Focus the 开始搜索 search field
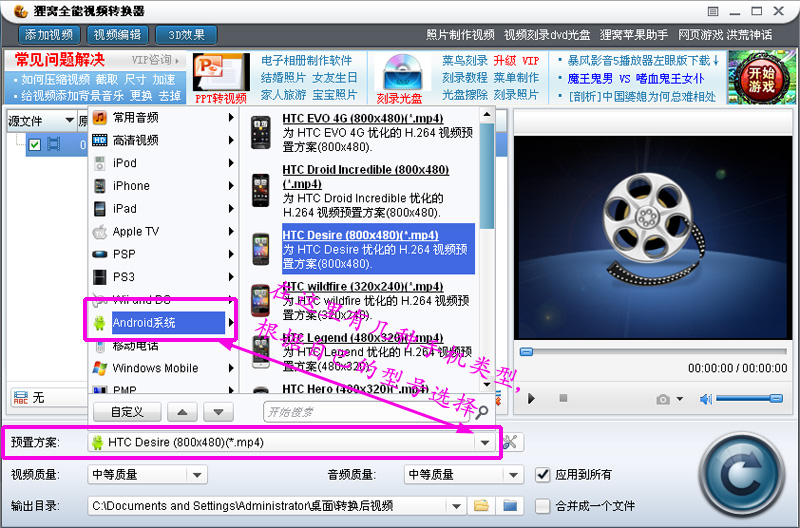Image resolution: width=800 pixels, height=528 pixels. click(367, 412)
